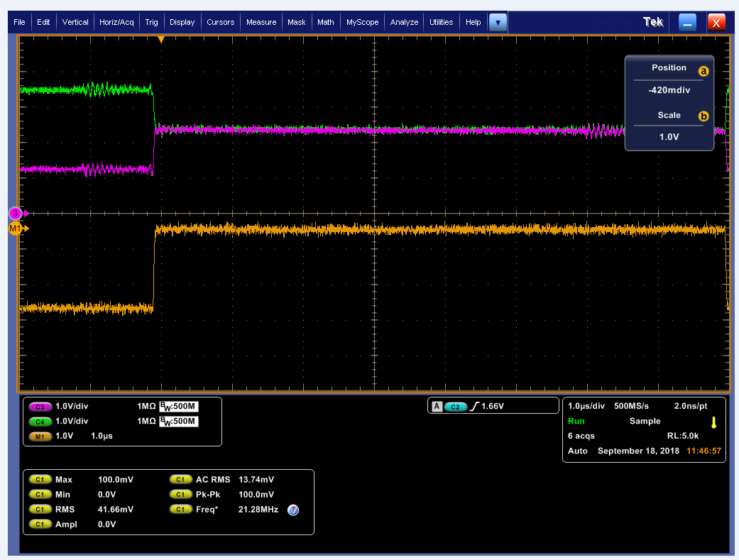
Task: Click the Sample acquisition mode readout
Action: coord(645,421)
